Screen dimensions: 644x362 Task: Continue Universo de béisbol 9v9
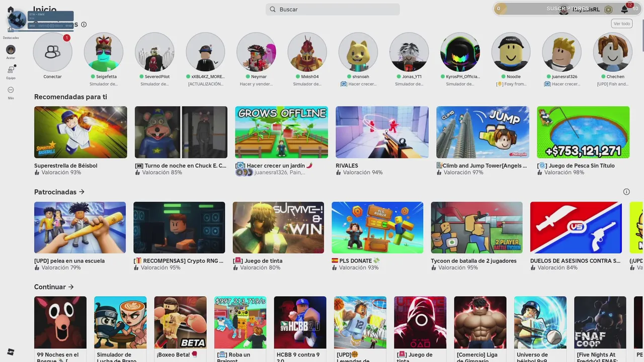540,322
